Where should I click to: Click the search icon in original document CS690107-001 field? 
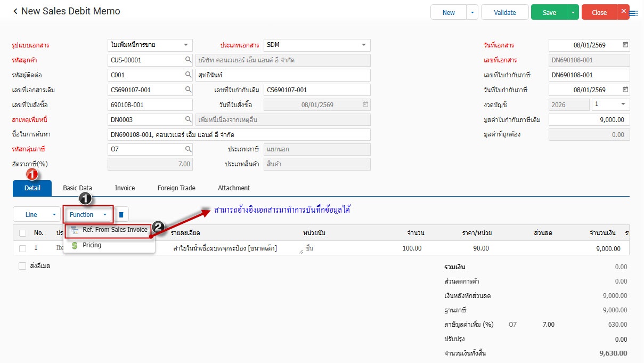coord(188,90)
